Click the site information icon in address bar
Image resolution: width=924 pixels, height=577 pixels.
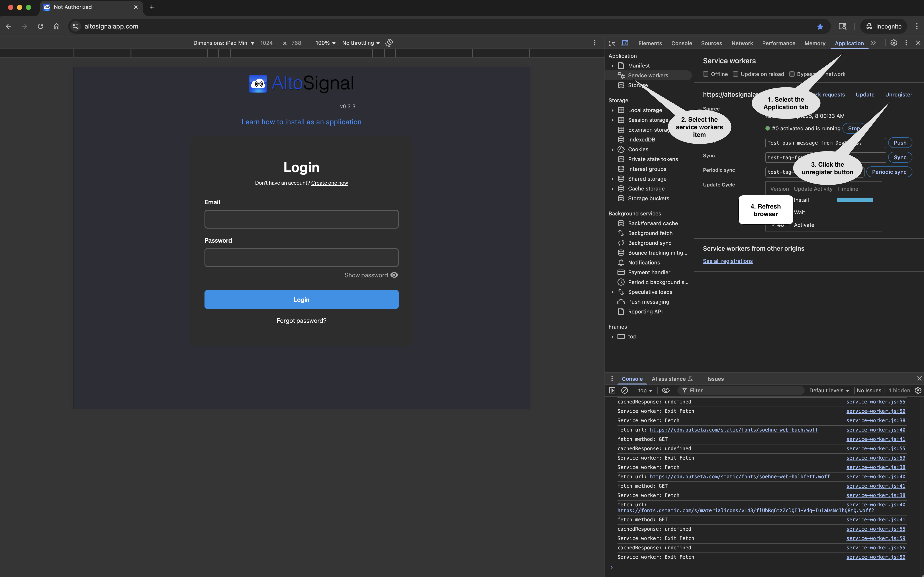click(x=76, y=26)
